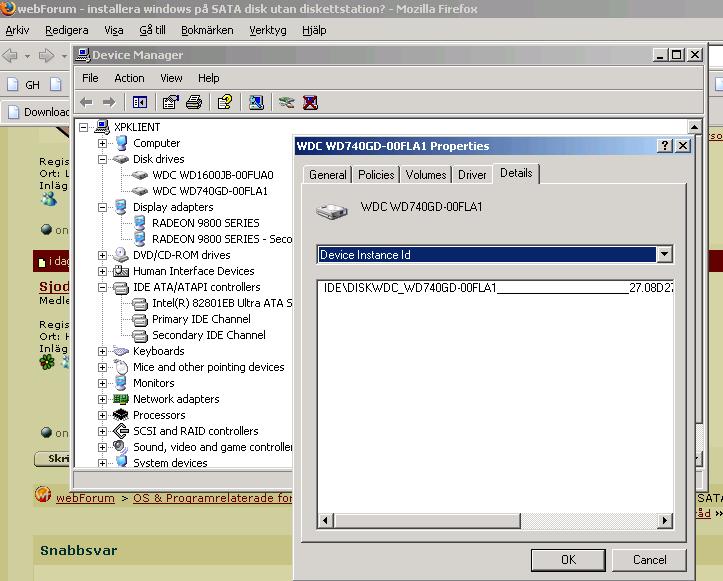The image size is (723, 581).
Task: Follow the webForum breadcrumb link
Action: pos(85,498)
